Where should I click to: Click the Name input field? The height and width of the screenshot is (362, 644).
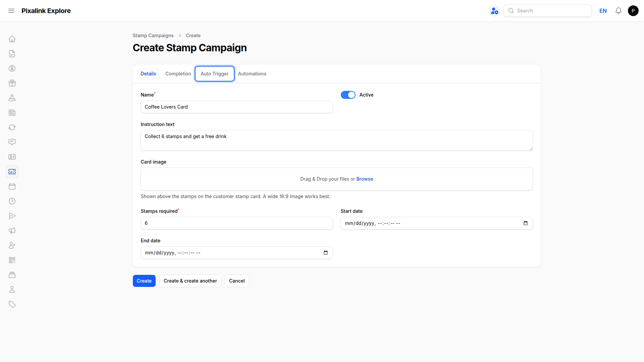coord(237,107)
